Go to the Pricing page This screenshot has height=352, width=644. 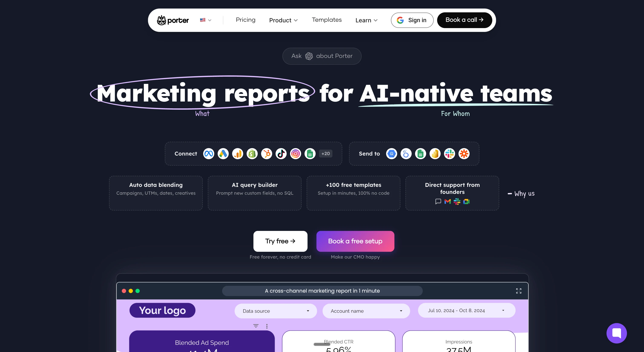[x=245, y=20]
